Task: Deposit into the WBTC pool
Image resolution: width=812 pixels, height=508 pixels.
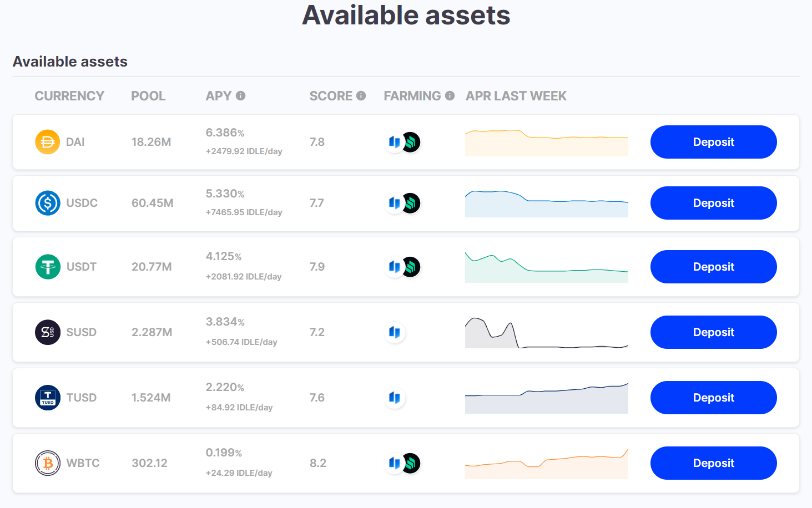Action: [x=713, y=463]
